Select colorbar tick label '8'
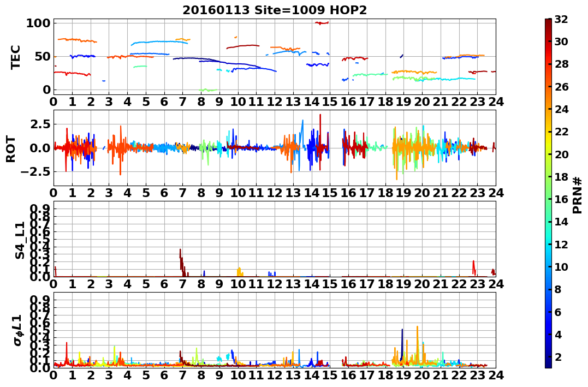This screenshot has height=387, width=588. click(558, 289)
